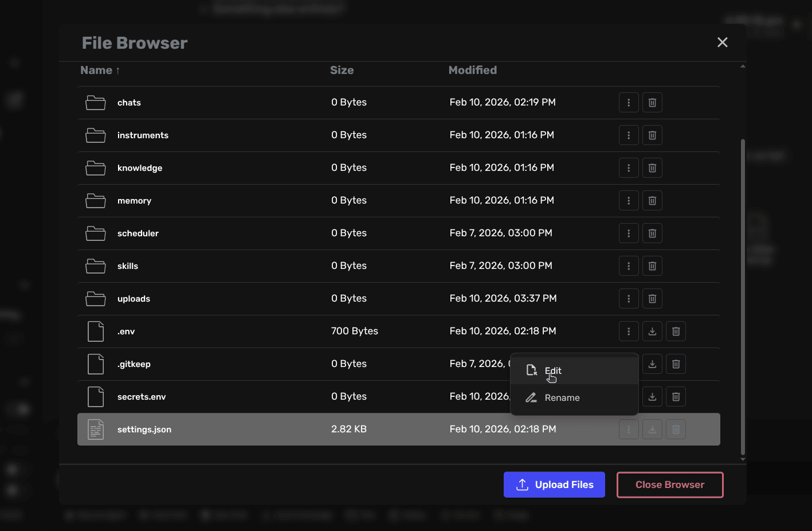Choose Edit from the context menu

pos(574,370)
